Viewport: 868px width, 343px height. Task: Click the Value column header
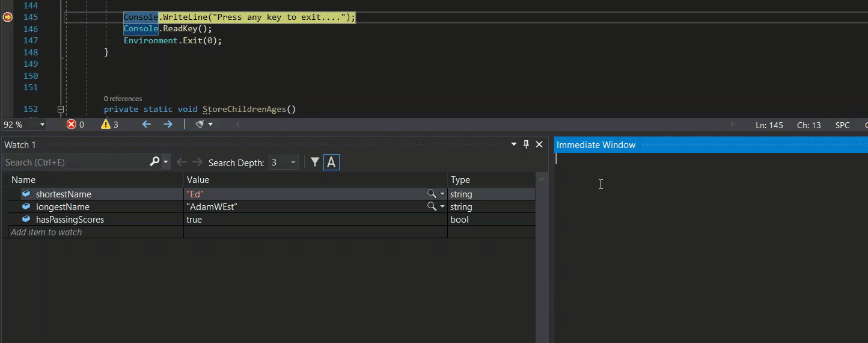(316, 180)
